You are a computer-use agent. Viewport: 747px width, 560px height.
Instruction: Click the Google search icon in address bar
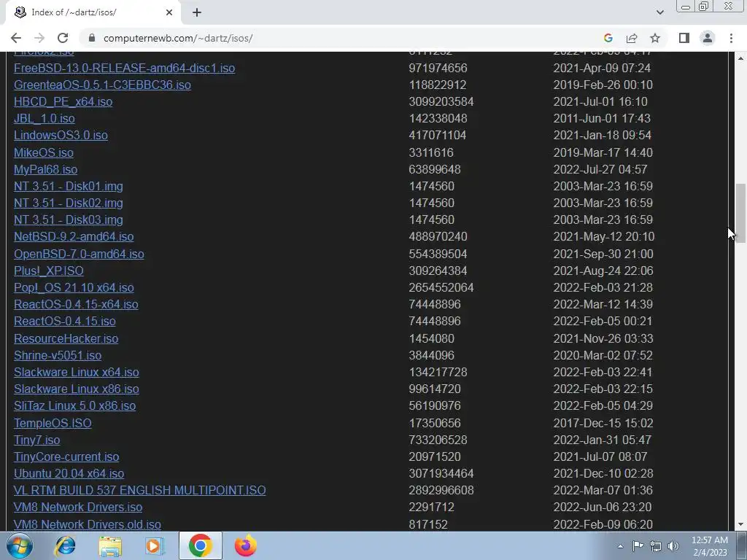(608, 38)
